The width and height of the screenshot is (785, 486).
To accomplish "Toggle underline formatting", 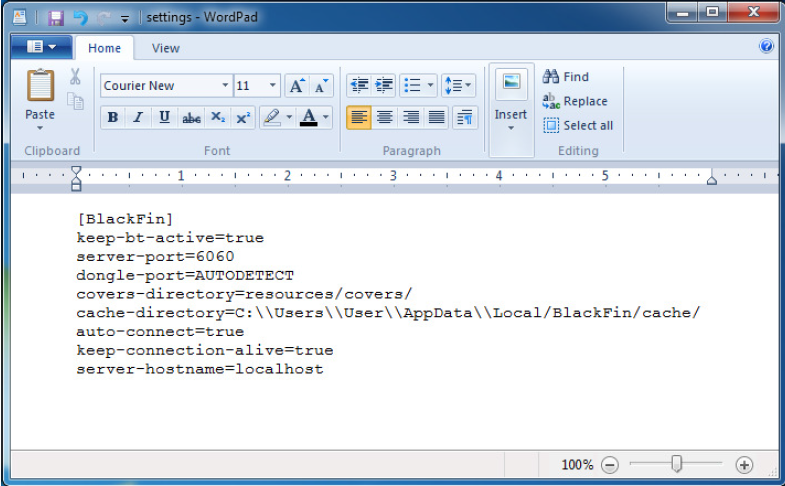I will click(164, 118).
